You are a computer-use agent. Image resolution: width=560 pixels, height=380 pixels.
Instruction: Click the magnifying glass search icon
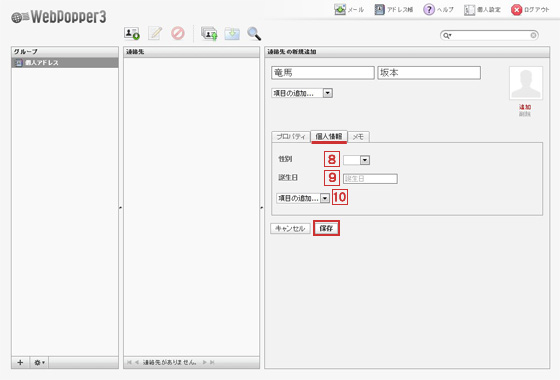[254, 34]
